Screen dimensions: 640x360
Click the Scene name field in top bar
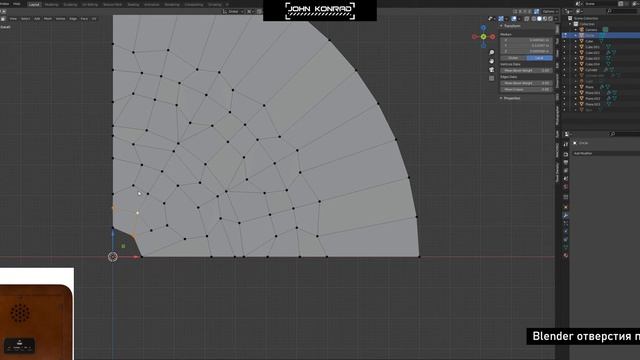click(x=601, y=4)
